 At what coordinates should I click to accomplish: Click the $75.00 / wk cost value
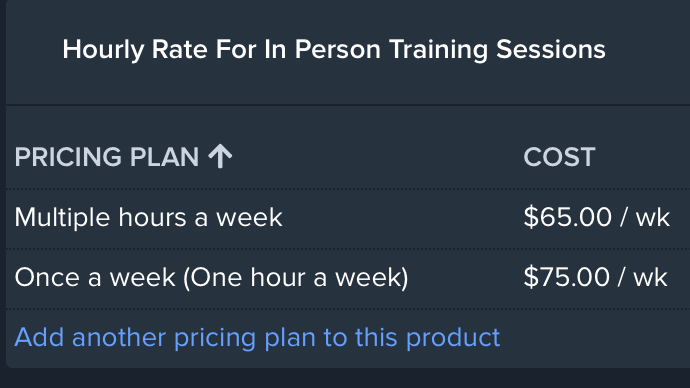[595, 277]
